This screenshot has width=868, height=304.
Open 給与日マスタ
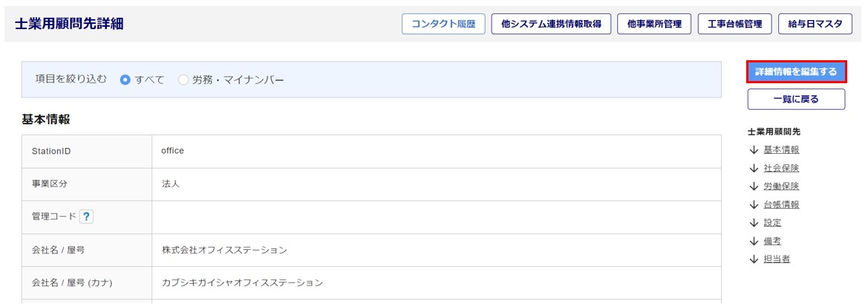(815, 24)
